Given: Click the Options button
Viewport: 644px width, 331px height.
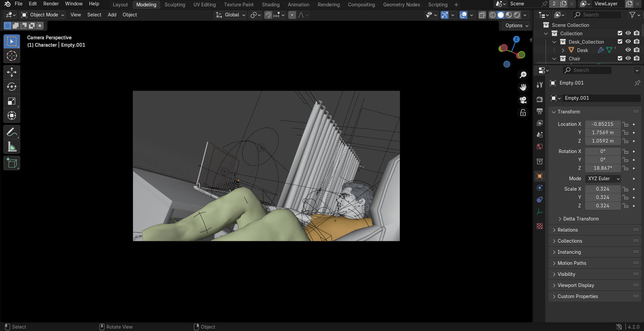Looking at the screenshot, I should [516, 26].
